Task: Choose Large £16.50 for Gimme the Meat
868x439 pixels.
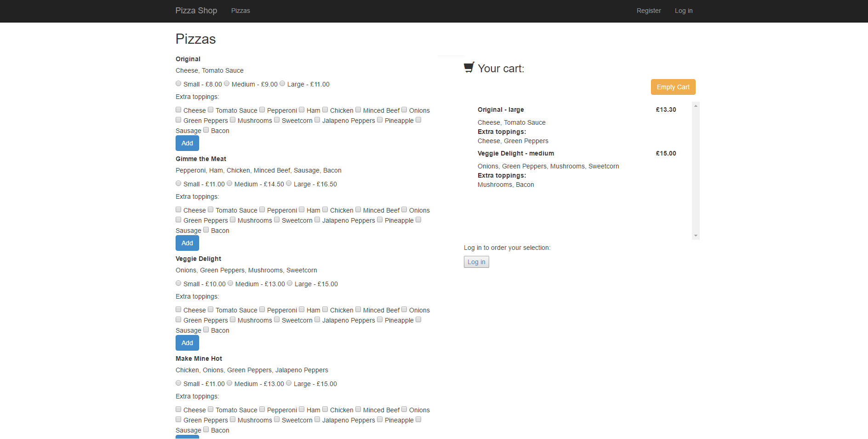Action: [289, 184]
